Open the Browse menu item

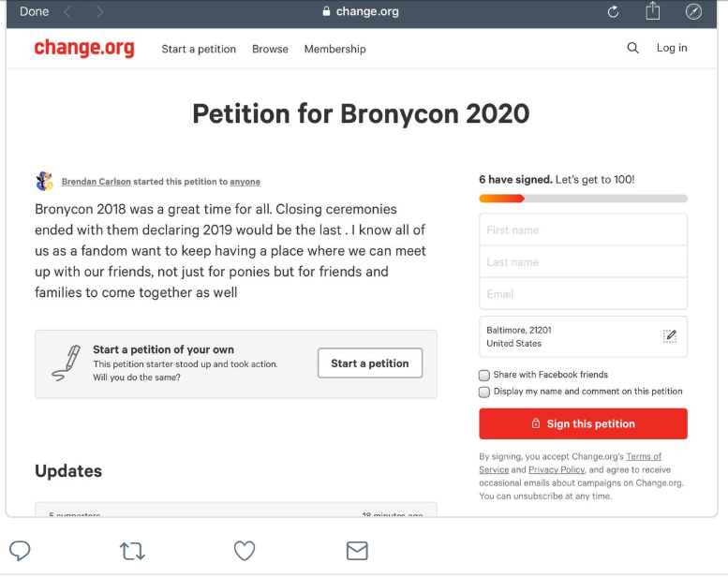(x=270, y=50)
